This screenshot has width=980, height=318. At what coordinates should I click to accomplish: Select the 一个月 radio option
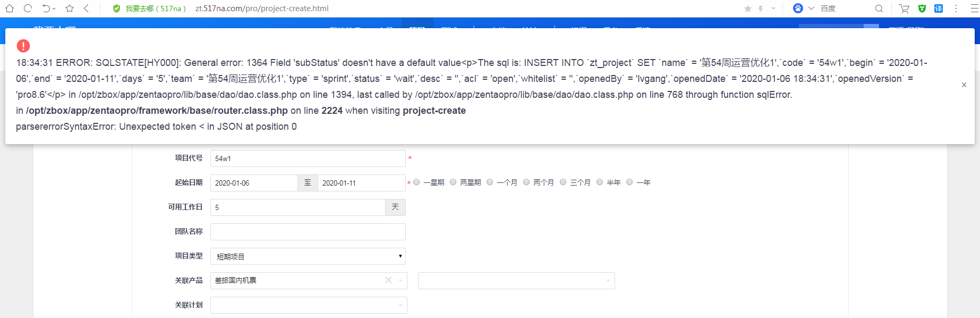point(490,182)
